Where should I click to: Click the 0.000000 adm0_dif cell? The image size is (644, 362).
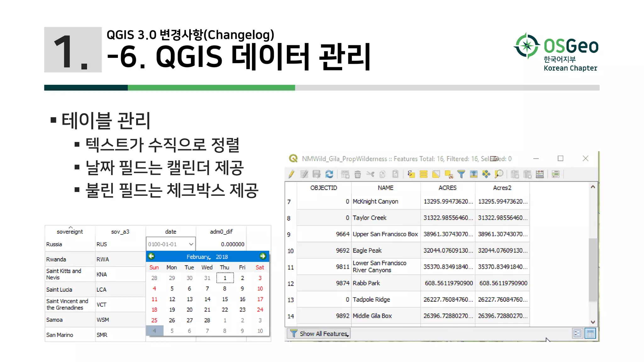point(221,244)
